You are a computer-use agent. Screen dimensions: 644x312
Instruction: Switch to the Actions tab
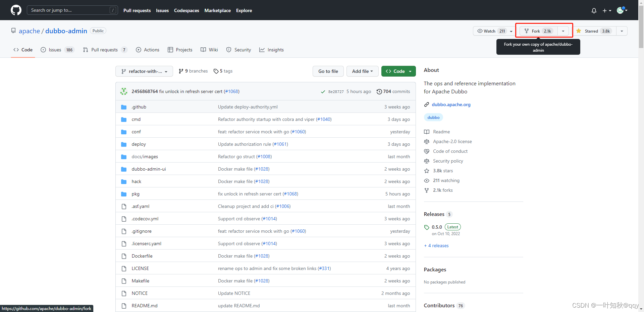pos(148,50)
